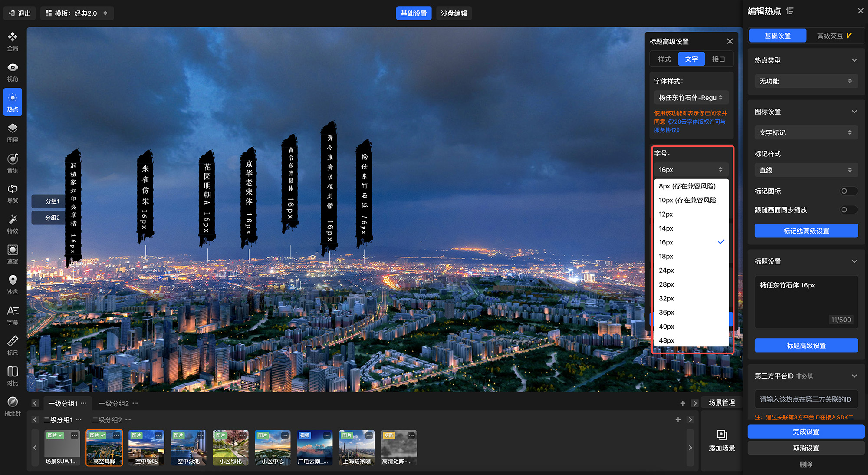Select the 视角 eye view icon
Screen dimensions: 868x475
tap(13, 68)
